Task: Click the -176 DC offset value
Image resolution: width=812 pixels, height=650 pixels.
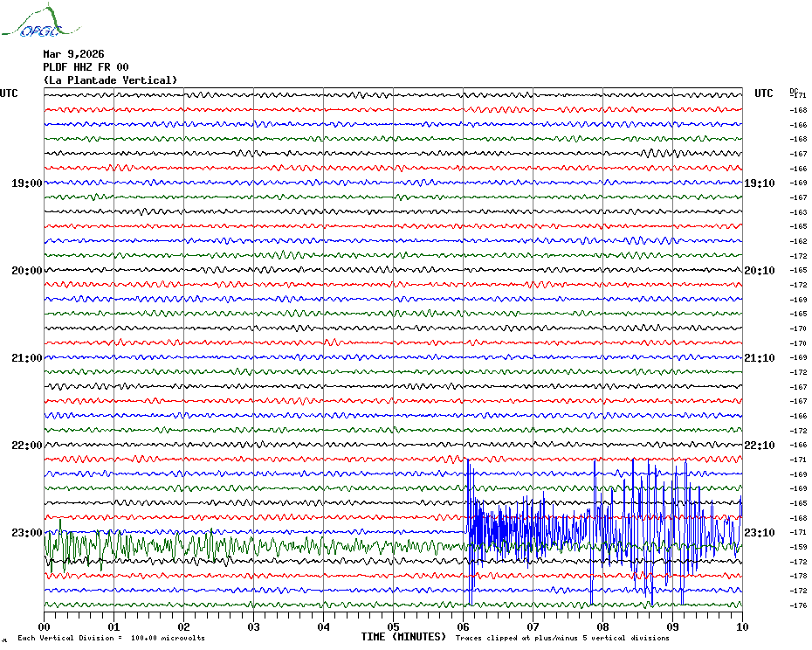Action: click(798, 605)
